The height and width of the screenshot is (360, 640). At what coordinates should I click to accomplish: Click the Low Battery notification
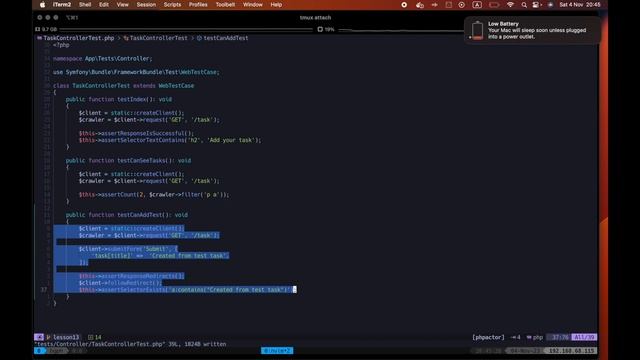click(x=533, y=30)
